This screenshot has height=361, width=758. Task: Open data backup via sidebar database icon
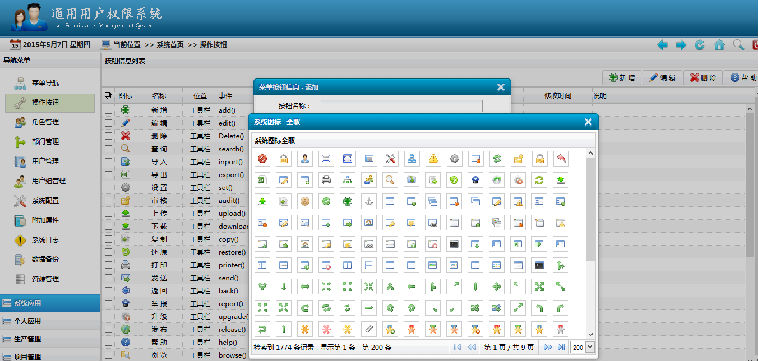click(x=20, y=259)
